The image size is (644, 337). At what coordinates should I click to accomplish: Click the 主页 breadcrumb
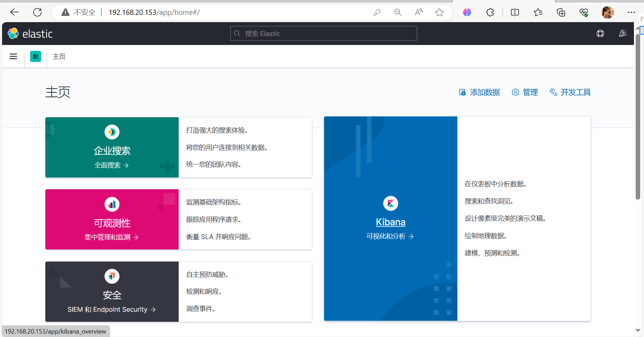59,56
